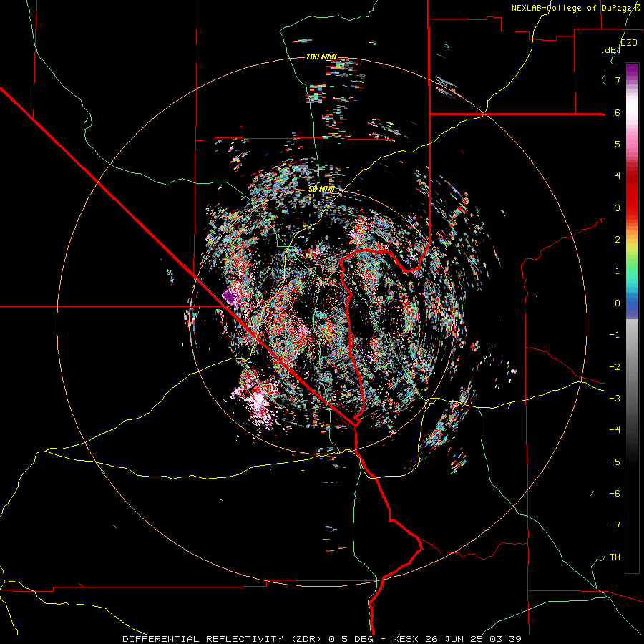Select the -6 value on the color scale
This screenshot has height=644, width=644.
point(615,494)
